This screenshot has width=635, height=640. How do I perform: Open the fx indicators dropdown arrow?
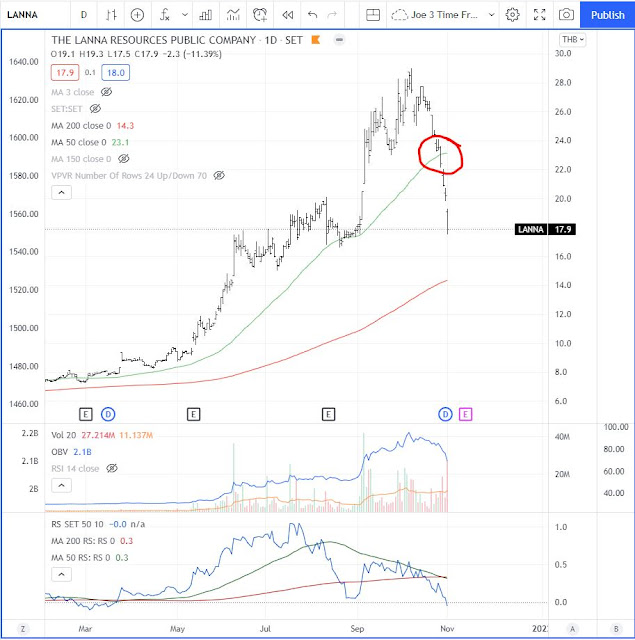[x=185, y=15]
